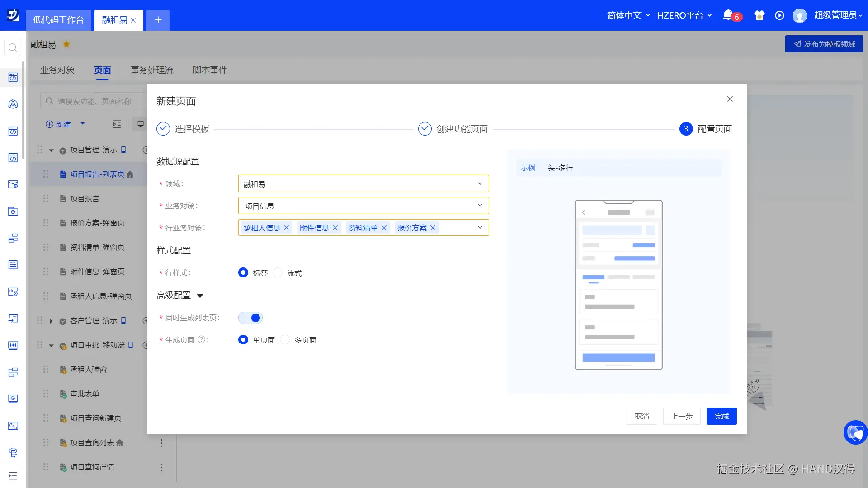
Task: Select the 流式 row style radio
Action: tap(278, 273)
